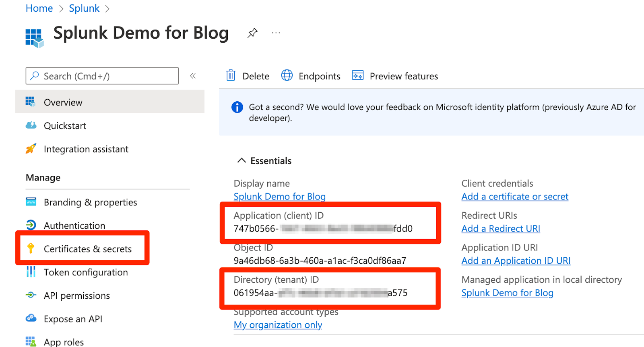Open the more options ellipsis menu
The image size is (644, 347).
coord(276,33)
